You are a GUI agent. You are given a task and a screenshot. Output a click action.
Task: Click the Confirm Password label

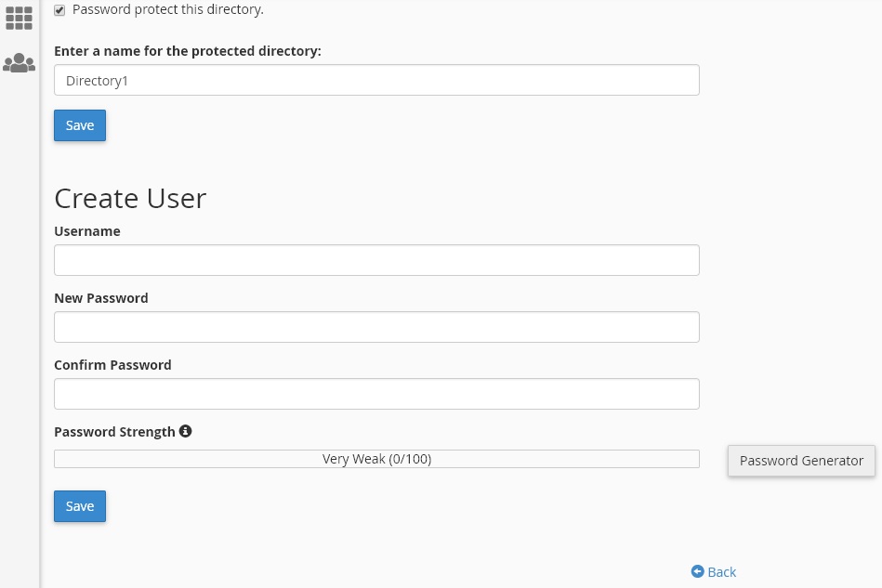click(x=112, y=365)
